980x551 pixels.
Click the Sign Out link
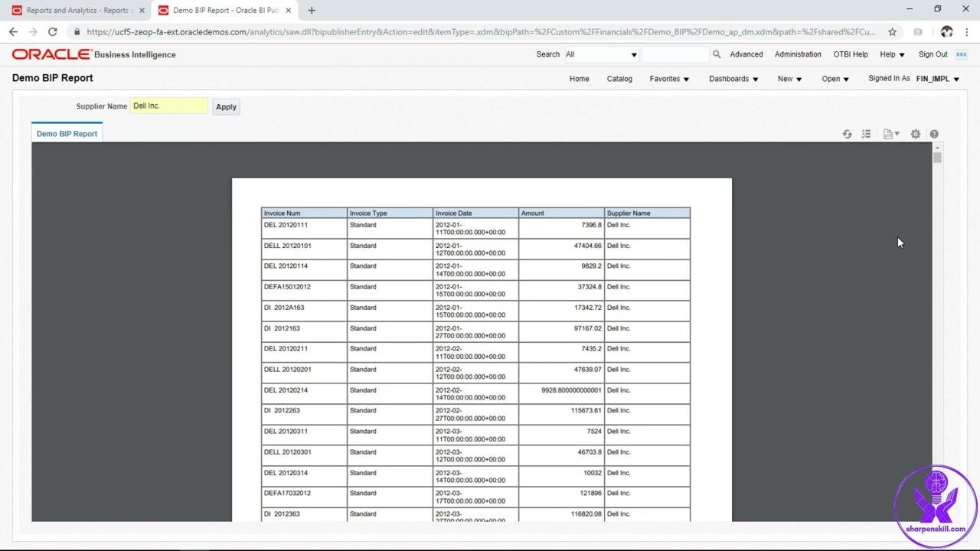pos(933,54)
